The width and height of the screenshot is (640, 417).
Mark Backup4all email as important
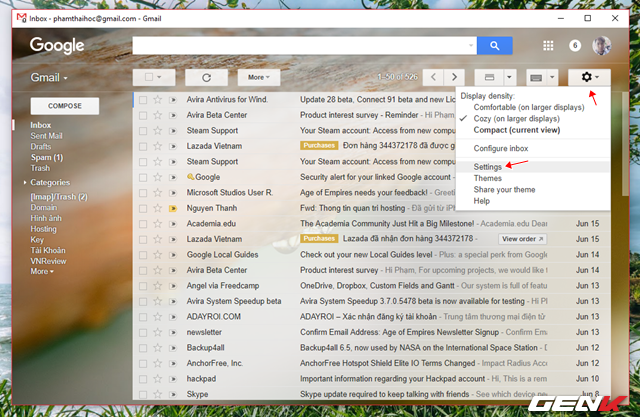pyautogui.click(x=173, y=348)
